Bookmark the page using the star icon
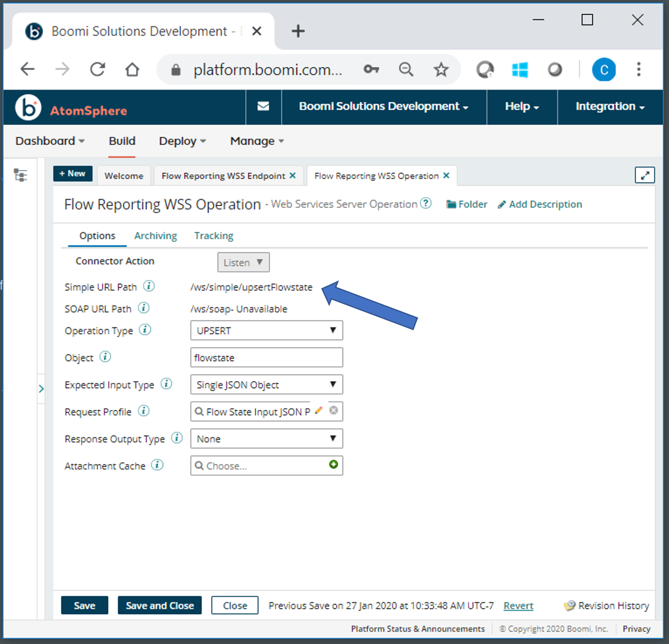This screenshot has height=644, width=669. [x=441, y=69]
